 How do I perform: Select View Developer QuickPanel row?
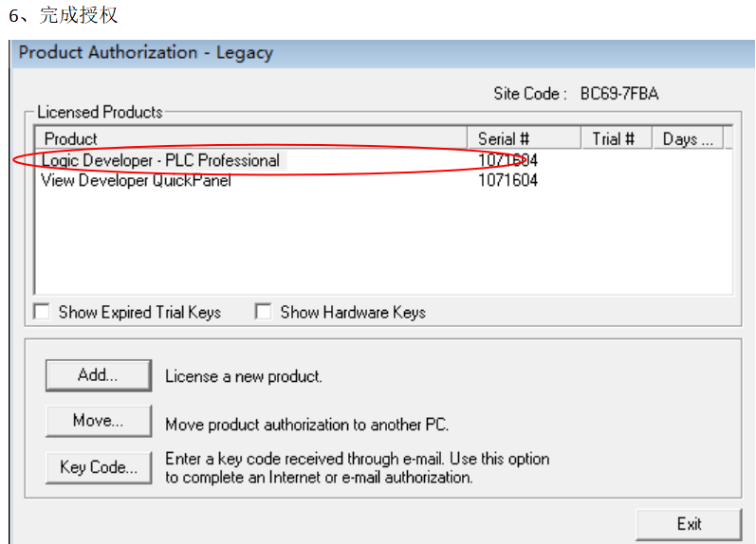(x=384, y=181)
